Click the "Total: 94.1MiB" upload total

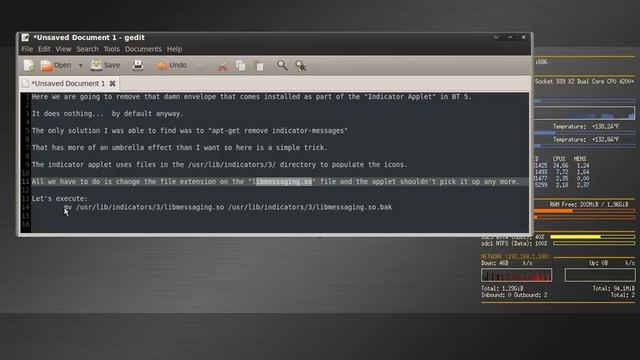point(613,289)
